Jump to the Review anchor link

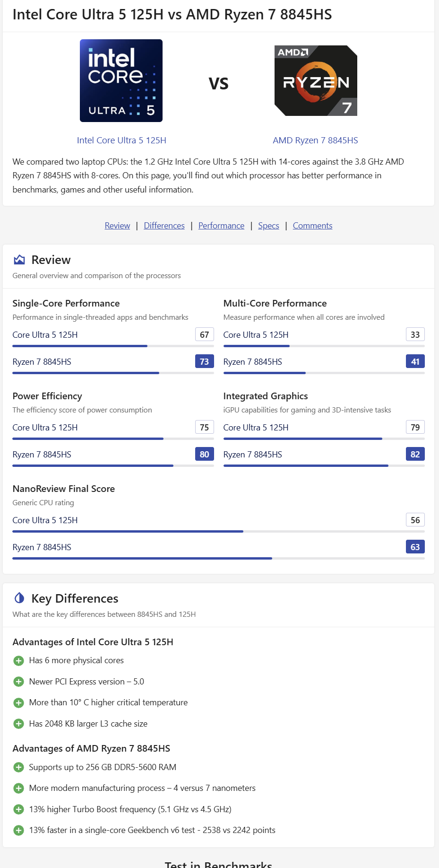click(117, 226)
